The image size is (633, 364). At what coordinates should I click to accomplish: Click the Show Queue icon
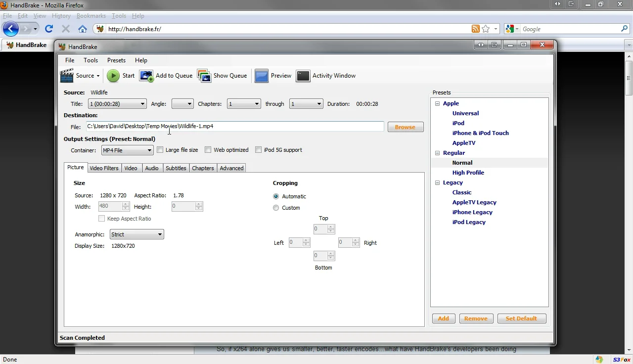tap(204, 76)
